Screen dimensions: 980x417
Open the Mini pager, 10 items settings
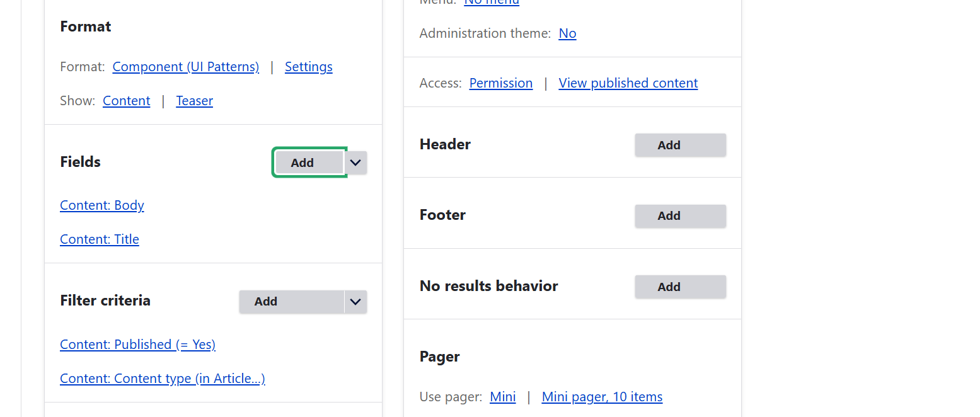tap(601, 396)
